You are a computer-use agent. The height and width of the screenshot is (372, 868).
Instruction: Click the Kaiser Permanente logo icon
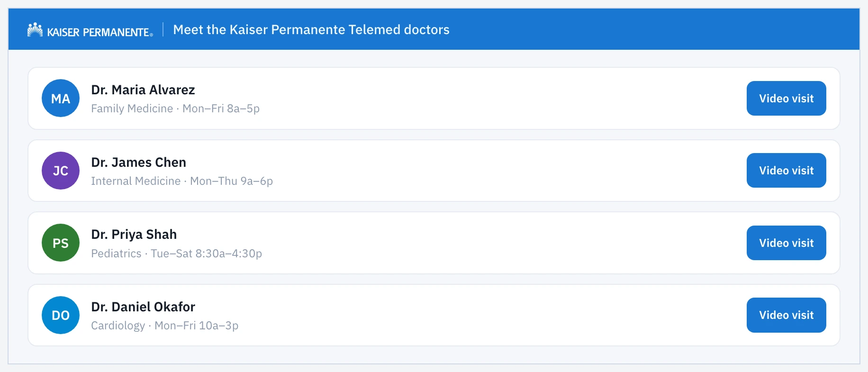pos(35,30)
